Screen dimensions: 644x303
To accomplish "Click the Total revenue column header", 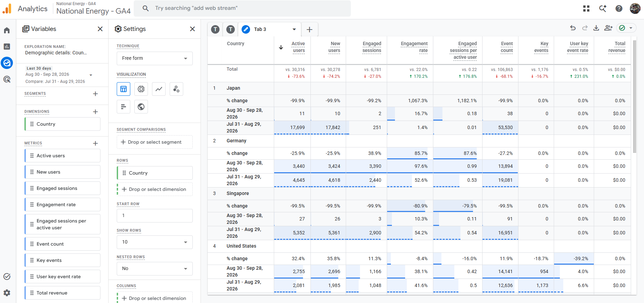I will pos(617,47).
